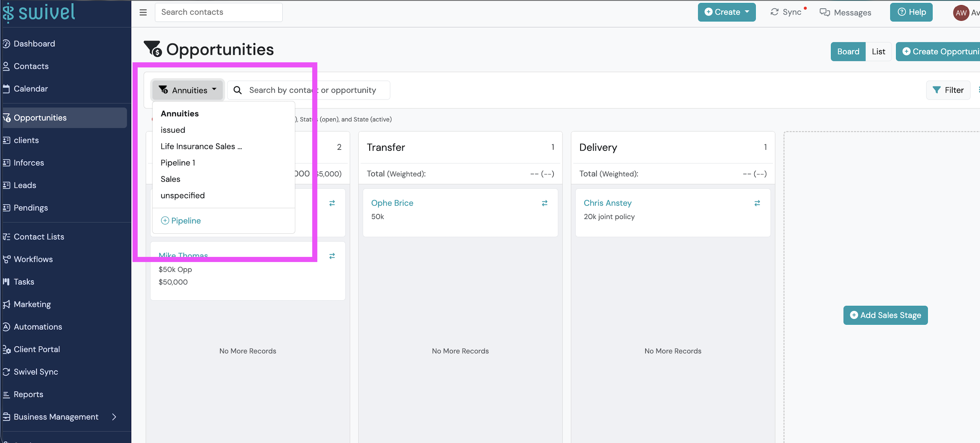Select Life Insurance Sales pipeline
Viewport: 980px width, 443px height.
[x=201, y=146]
